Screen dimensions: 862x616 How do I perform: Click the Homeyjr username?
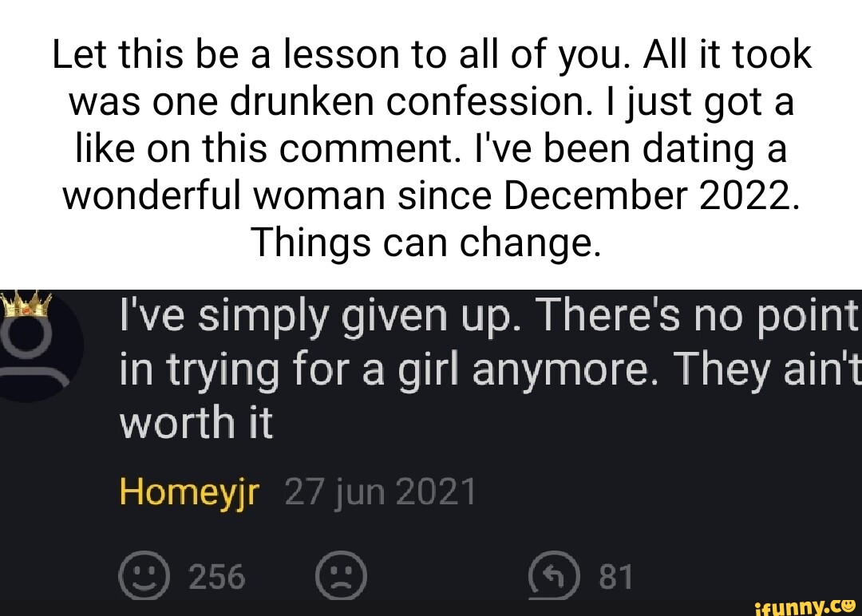coord(188,491)
